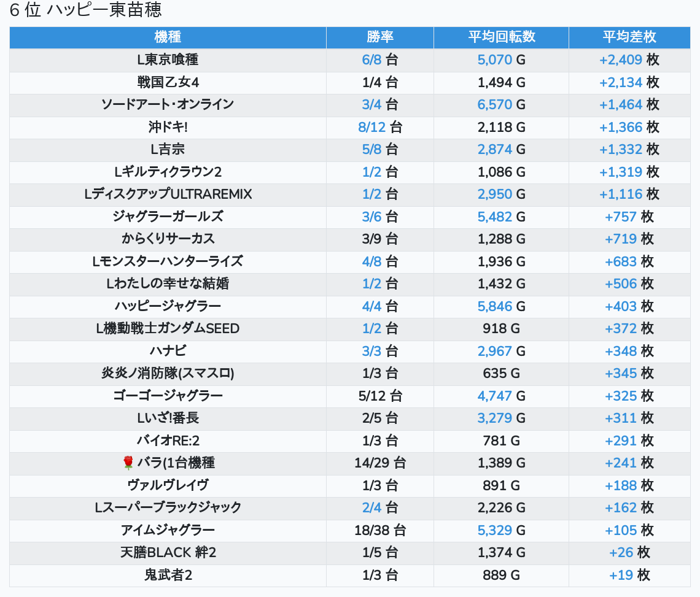Select the バイオRE:2 machine name
The width and height of the screenshot is (700, 597).
point(168,441)
